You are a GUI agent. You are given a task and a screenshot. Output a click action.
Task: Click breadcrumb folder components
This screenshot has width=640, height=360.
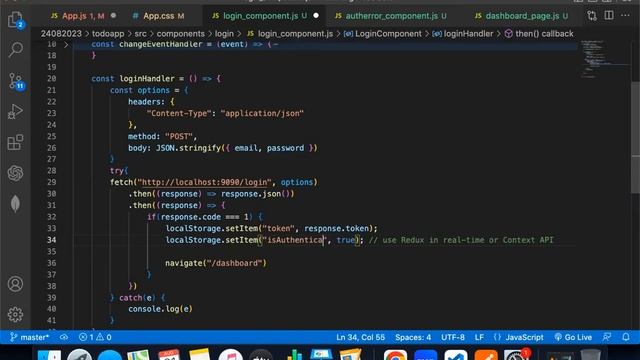(x=180, y=34)
